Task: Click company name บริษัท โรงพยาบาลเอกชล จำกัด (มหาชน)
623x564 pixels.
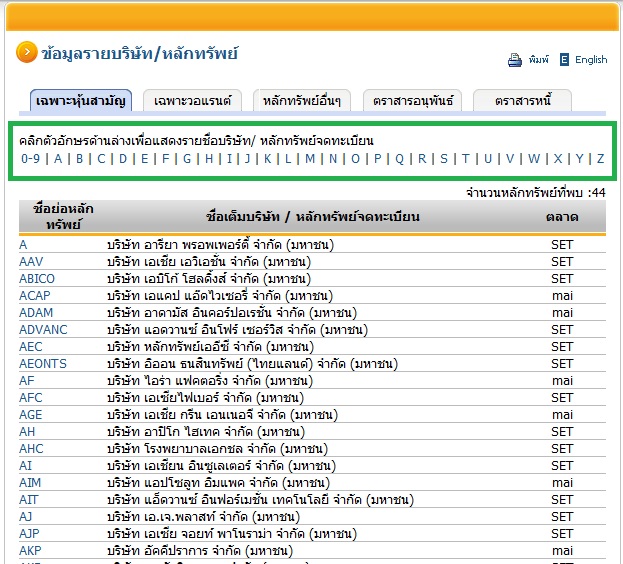Action: click(x=217, y=449)
